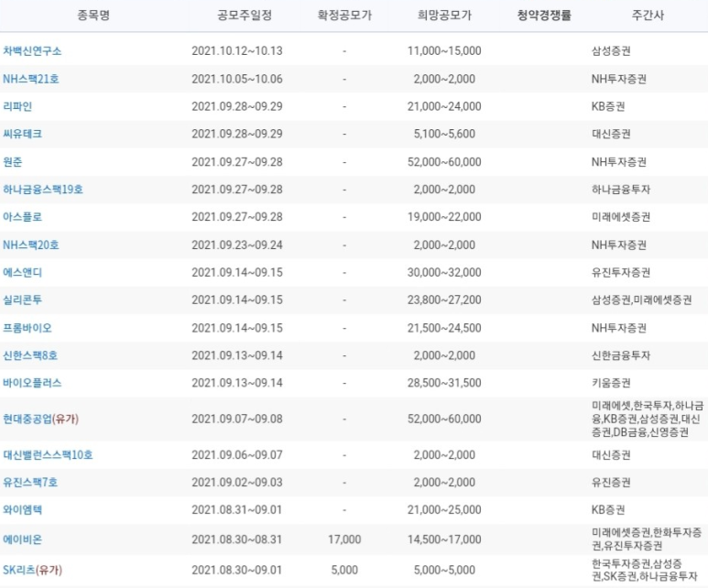
Task: Select the date 2021.10.05~10.06
Action: tap(237, 79)
